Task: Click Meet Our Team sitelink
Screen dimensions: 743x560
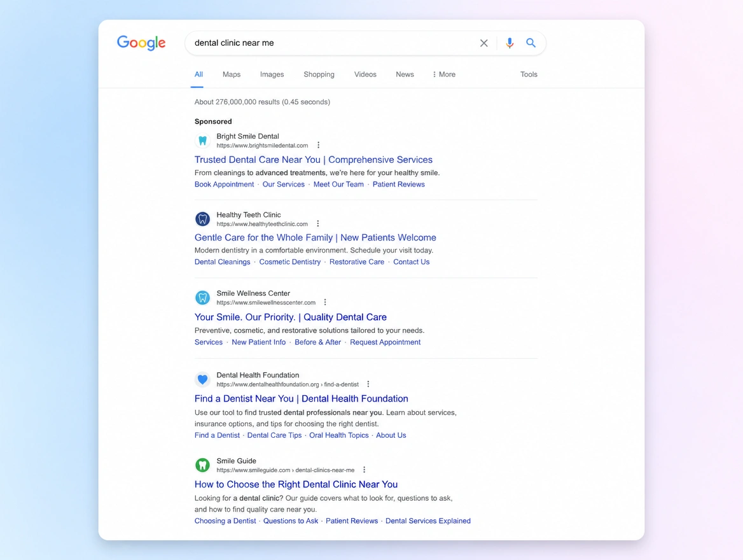Action: click(338, 185)
